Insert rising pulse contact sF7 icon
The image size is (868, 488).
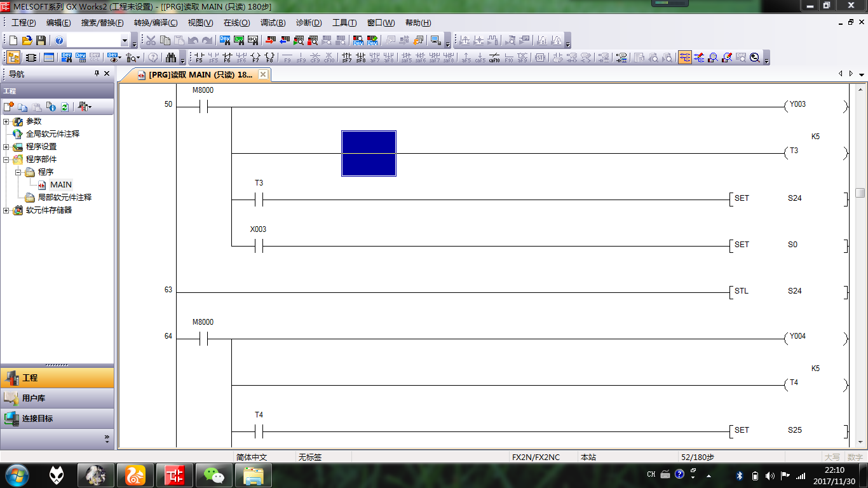347,58
